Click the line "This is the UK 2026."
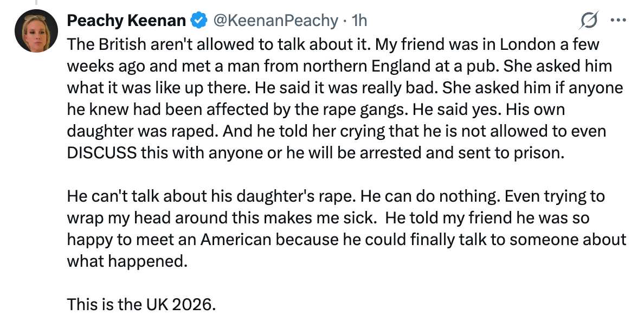This screenshot has height=321, width=644. click(141, 305)
